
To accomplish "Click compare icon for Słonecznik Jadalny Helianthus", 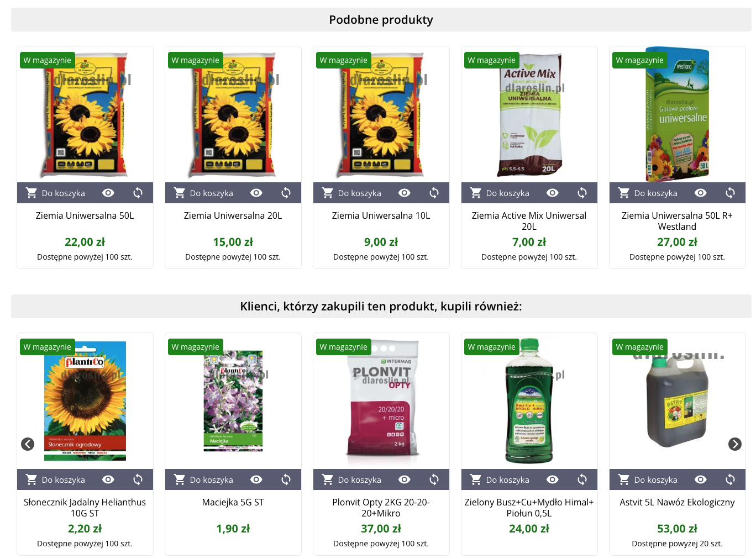I will (x=138, y=479).
